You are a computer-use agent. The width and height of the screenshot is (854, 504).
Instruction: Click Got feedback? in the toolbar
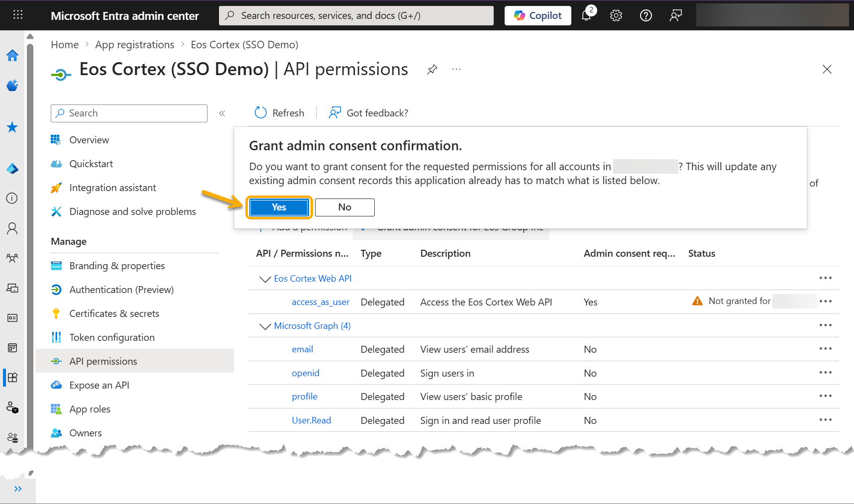tap(368, 113)
